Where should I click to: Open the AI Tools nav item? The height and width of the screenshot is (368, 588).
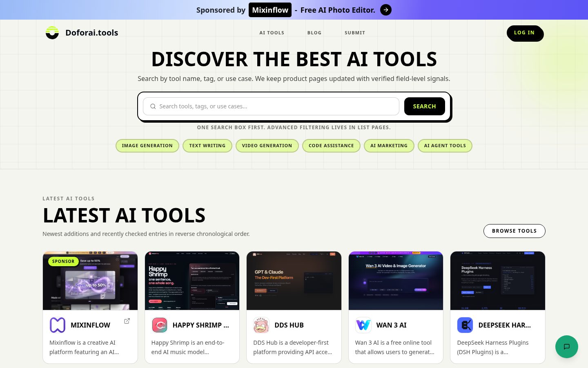(272, 33)
